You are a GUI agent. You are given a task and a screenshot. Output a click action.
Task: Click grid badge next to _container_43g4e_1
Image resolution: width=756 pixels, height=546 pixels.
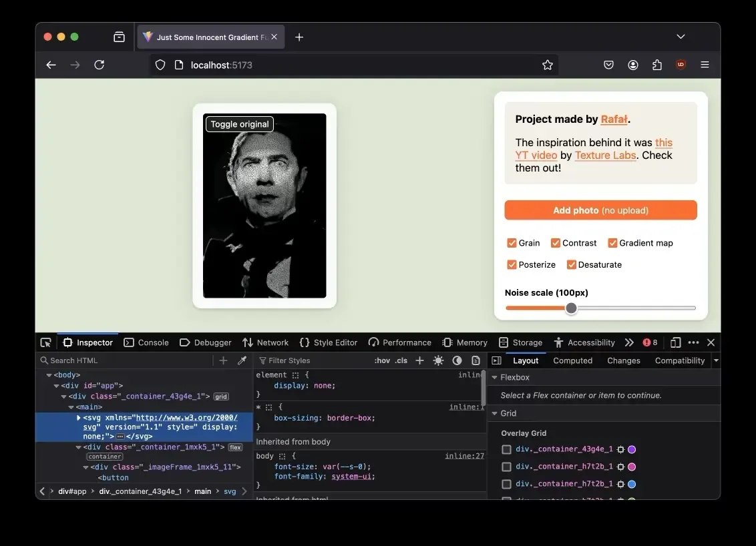[221, 396]
